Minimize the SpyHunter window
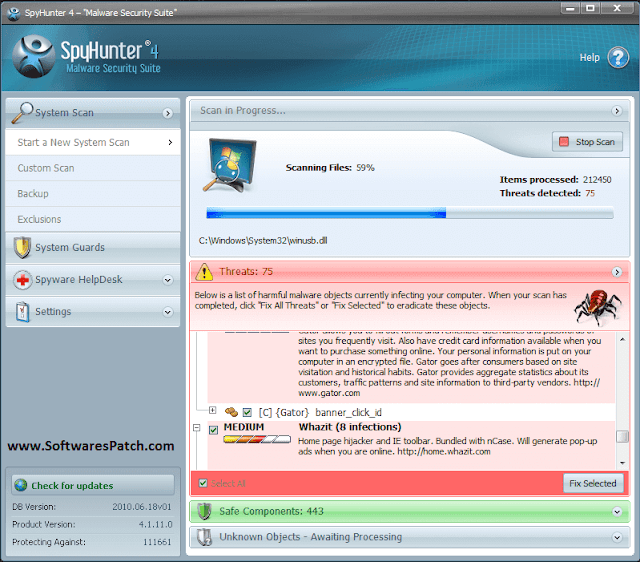Viewport: 640px width, 562px height. click(570, 8)
